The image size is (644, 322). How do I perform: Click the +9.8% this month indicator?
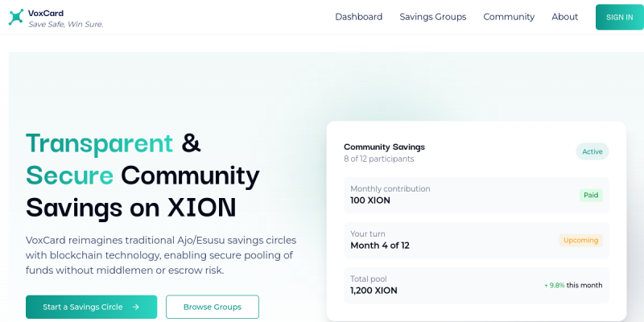tap(572, 285)
